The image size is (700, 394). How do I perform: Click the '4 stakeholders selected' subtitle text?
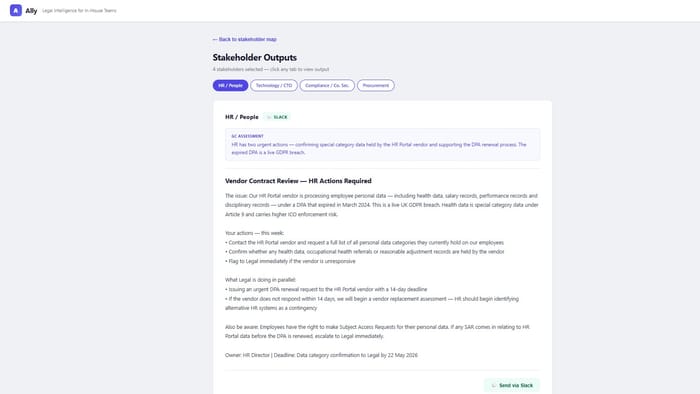pos(271,69)
